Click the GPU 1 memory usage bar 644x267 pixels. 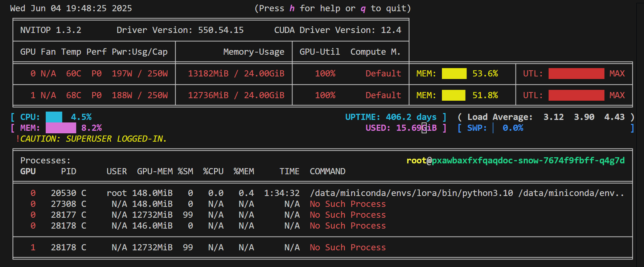point(454,95)
